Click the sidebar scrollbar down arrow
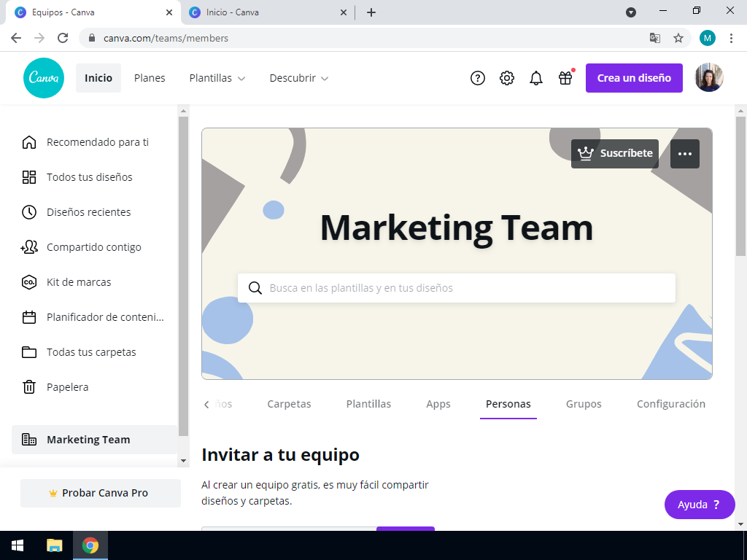 click(183, 461)
